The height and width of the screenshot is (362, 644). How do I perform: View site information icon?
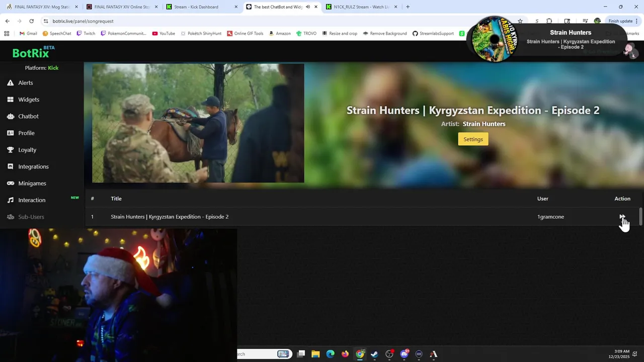point(46,21)
